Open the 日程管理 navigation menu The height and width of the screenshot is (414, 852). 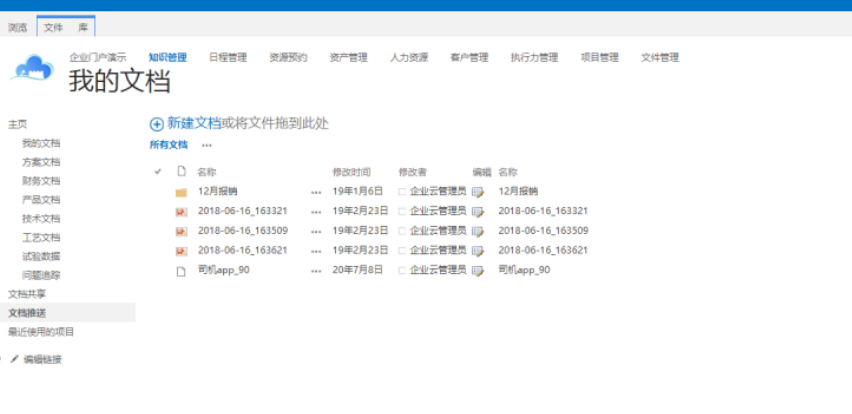(x=227, y=57)
